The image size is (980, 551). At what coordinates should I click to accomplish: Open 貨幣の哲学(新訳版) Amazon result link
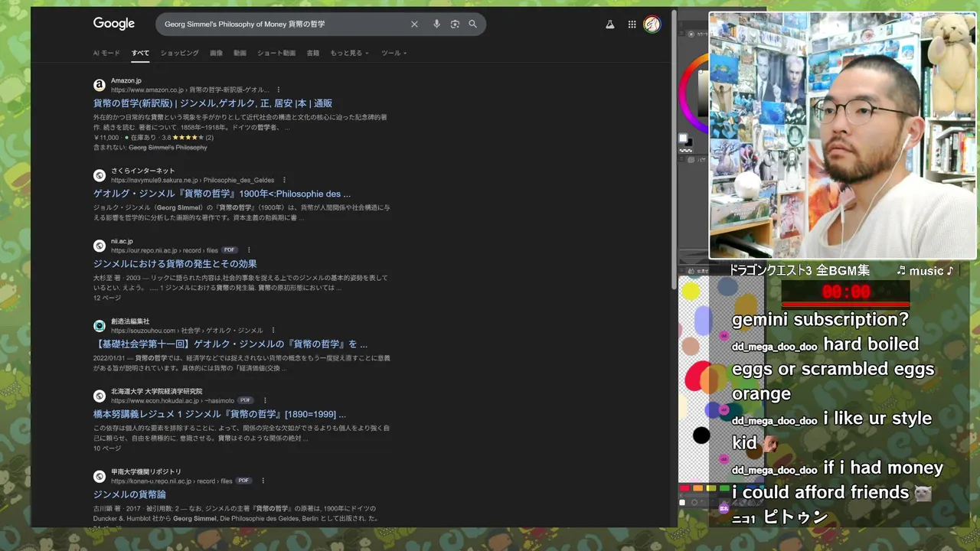[x=213, y=103]
